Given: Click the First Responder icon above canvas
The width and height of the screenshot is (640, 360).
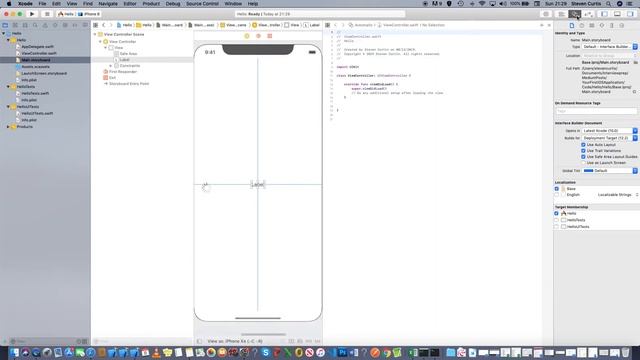Looking at the screenshot, I should [x=258, y=36].
